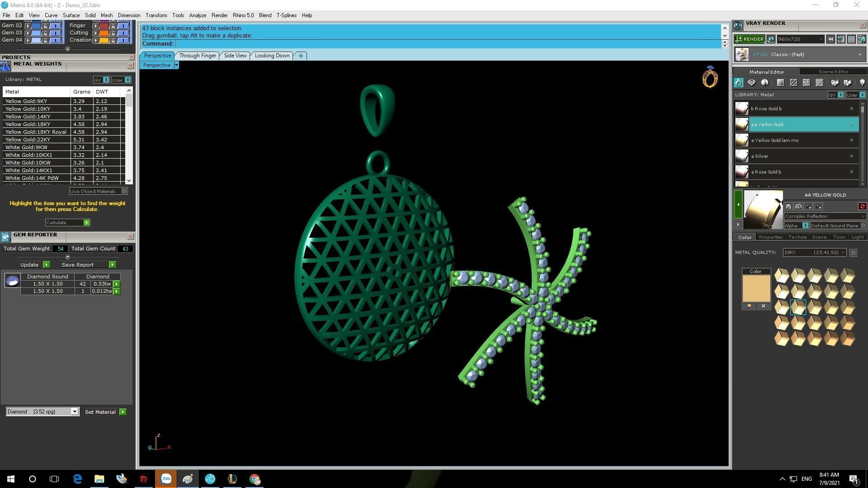Viewport: 868px width, 488px height.
Task: Click the diamond round gem thumbnail
Action: tap(12, 281)
